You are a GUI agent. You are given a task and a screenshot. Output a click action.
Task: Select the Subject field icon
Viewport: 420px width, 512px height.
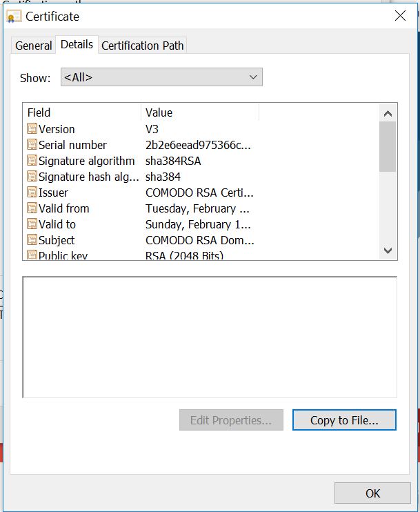[x=32, y=240]
